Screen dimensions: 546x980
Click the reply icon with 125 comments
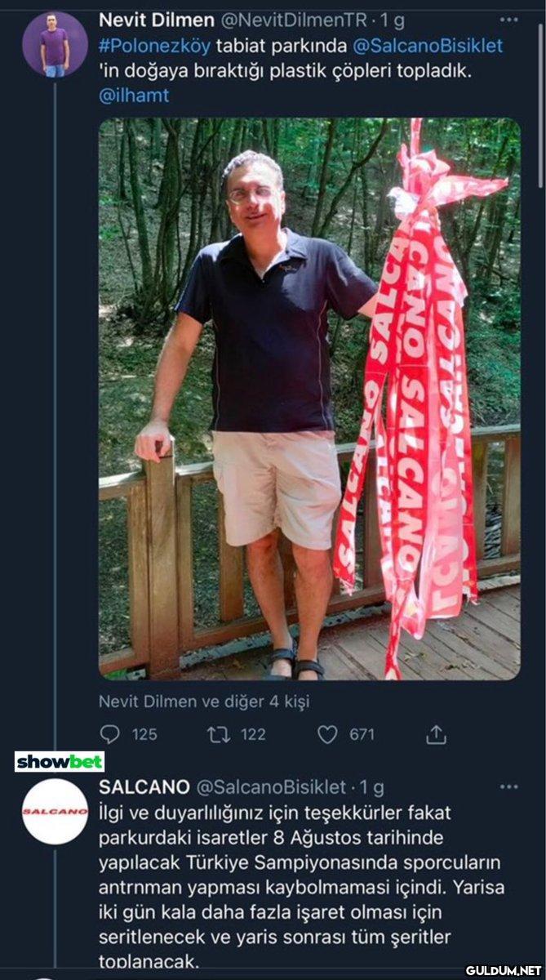pos(109,734)
